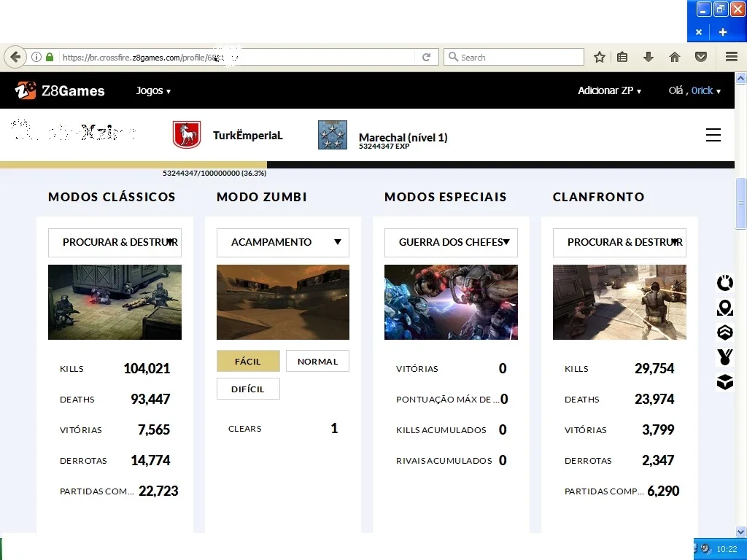This screenshot has width=747, height=560.
Task: Click the medal icon in right sidebar
Action: (724, 357)
